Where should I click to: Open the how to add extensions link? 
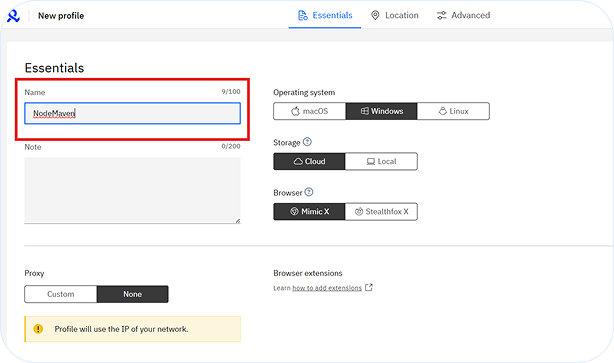point(327,288)
